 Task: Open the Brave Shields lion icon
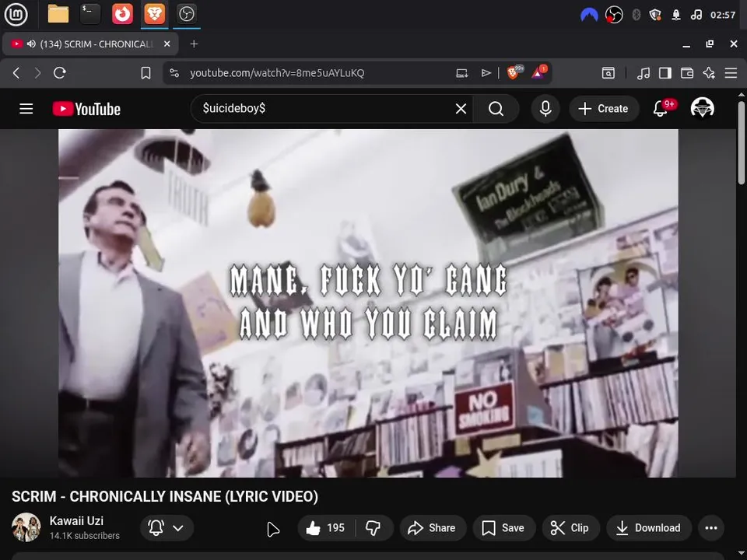(514, 72)
